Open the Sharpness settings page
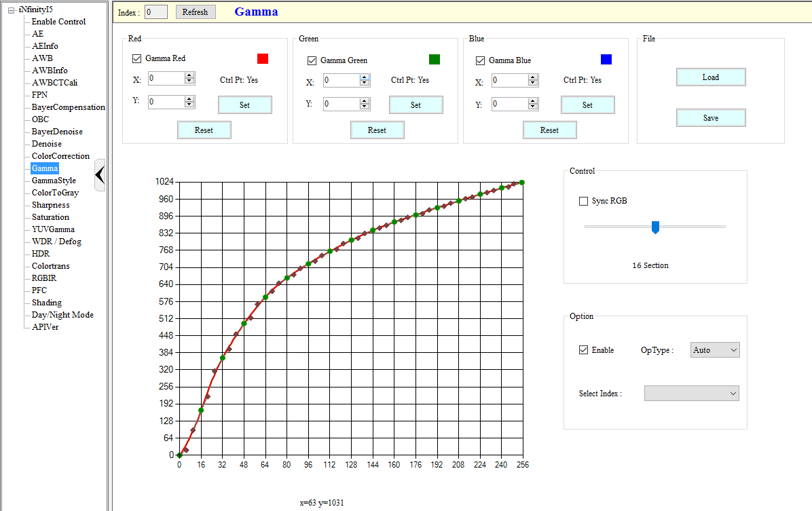Image resolution: width=812 pixels, height=511 pixels. point(51,204)
